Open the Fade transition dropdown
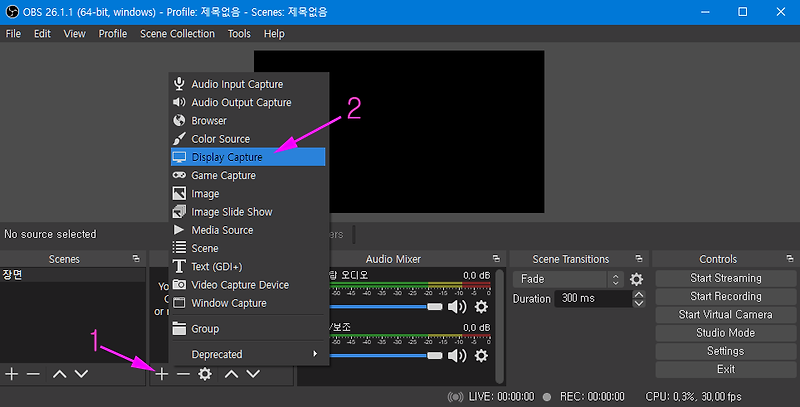Image resolution: width=800 pixels, height=407 pixels. point(568,279)
